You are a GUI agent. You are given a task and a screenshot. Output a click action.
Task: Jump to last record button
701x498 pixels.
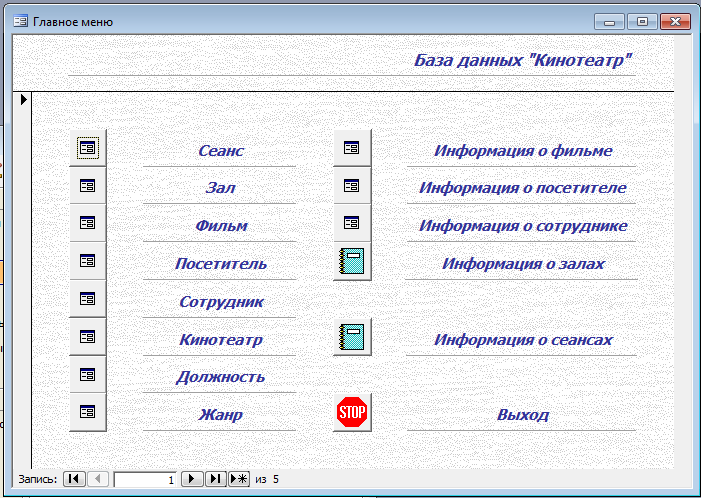pyautogui.click(x=216, y=479)
